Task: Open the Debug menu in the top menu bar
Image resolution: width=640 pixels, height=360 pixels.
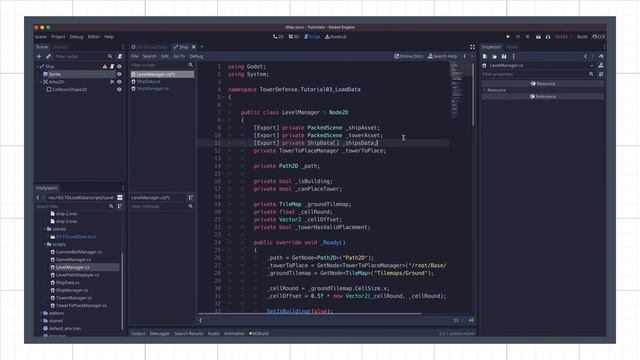Action: click(76, 37)
